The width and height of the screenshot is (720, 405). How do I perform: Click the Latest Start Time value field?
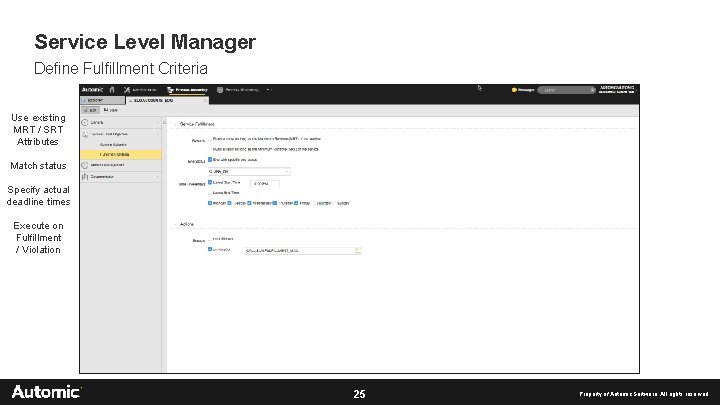point(264,184)
